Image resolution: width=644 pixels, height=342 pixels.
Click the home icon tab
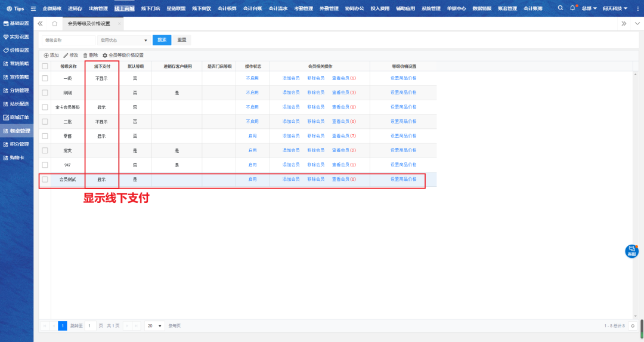(55, 23)
